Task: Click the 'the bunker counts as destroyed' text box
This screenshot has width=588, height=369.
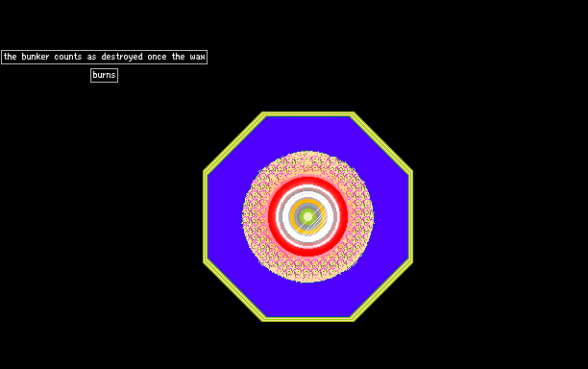Action: coord(105,57)
